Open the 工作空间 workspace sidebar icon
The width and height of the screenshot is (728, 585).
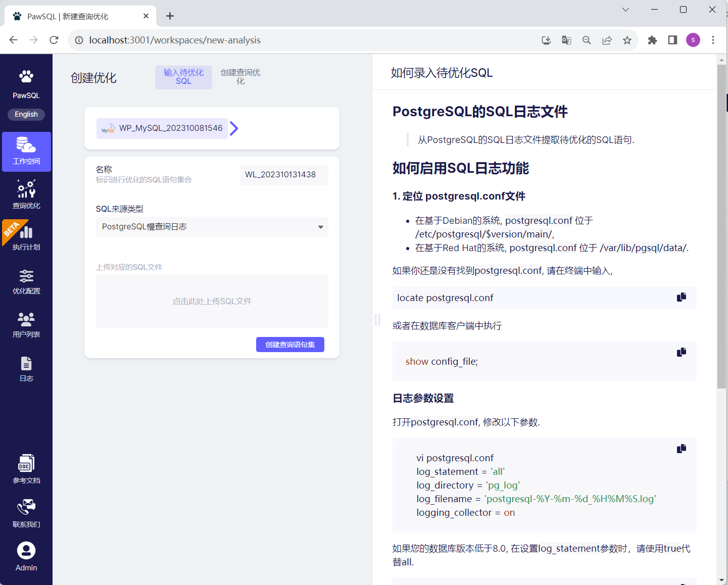tap(26, 151)
